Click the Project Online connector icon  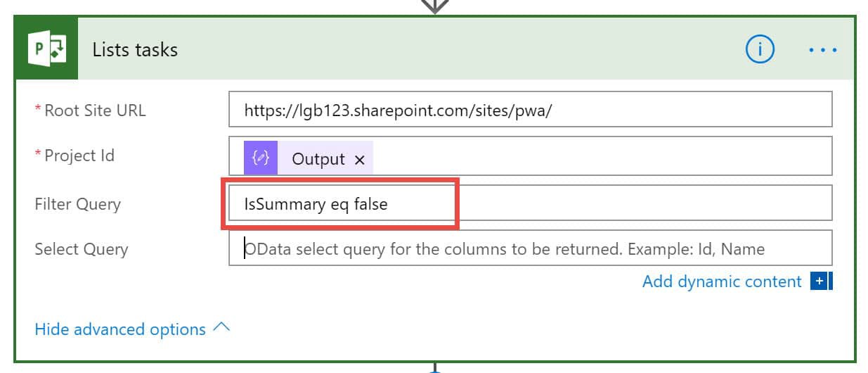46,49
